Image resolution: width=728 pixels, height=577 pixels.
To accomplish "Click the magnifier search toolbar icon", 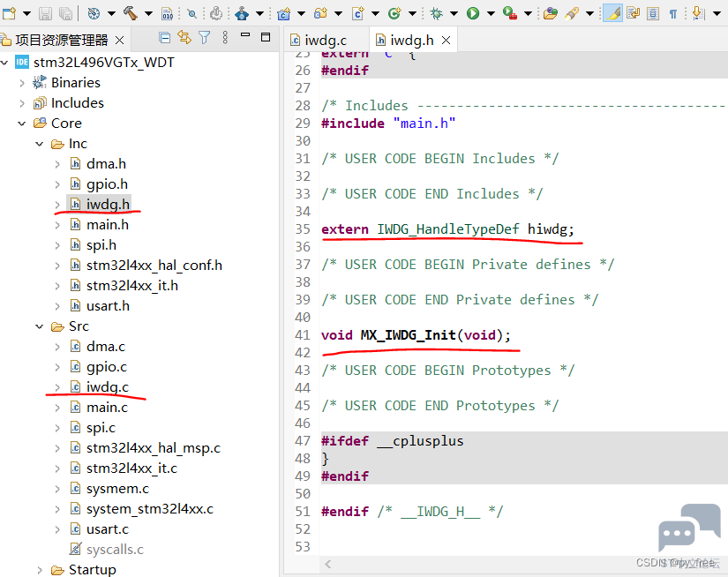I will coord(191,14).
